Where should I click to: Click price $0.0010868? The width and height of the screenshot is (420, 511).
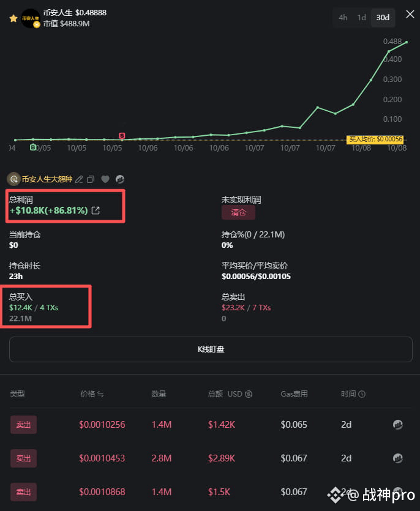[x=102, y=492]
